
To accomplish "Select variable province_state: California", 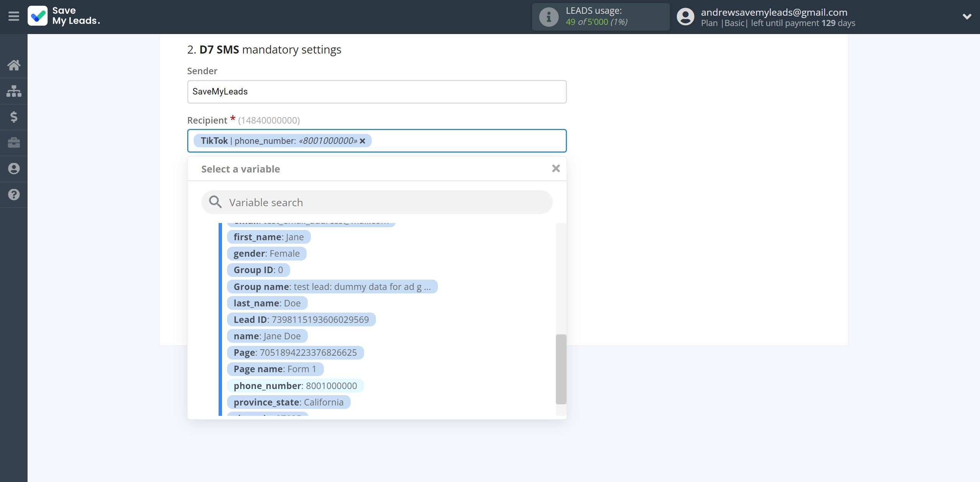I will 289,402.
